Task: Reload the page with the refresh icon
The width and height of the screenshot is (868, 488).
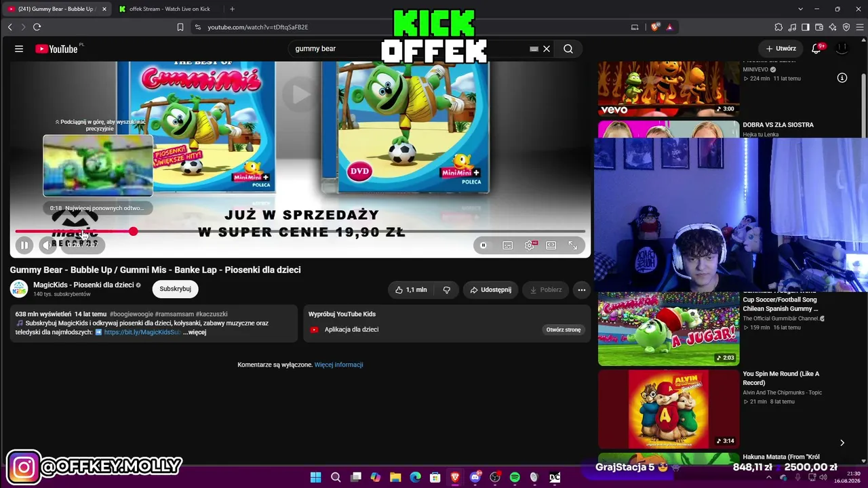Action: click(37, 27)
